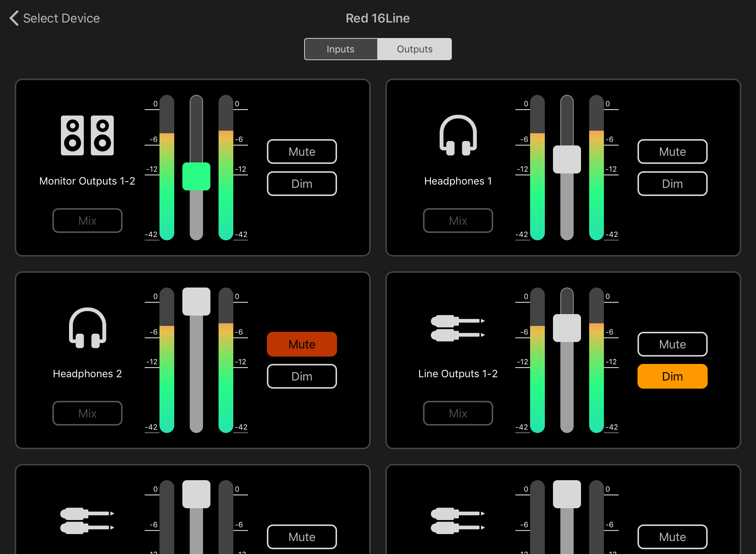Dim Headphones 2 output

[302, 376]
